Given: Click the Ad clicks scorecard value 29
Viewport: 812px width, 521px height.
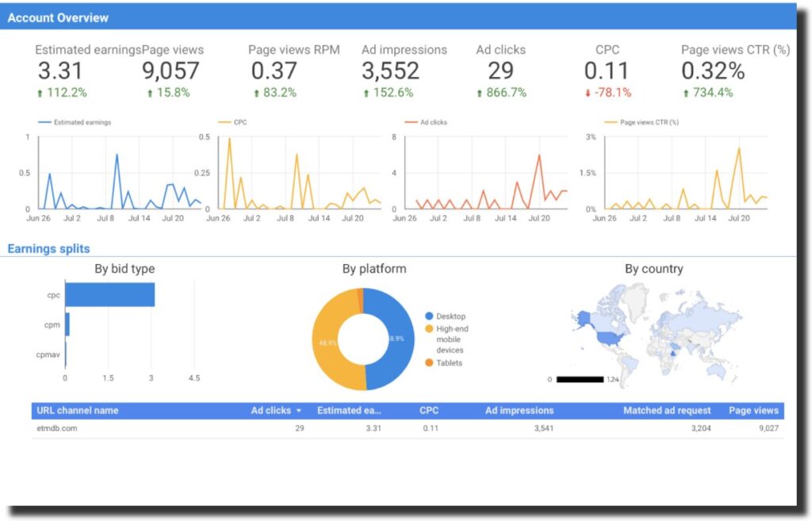Looking at the screenshot, I should (501, 71).
